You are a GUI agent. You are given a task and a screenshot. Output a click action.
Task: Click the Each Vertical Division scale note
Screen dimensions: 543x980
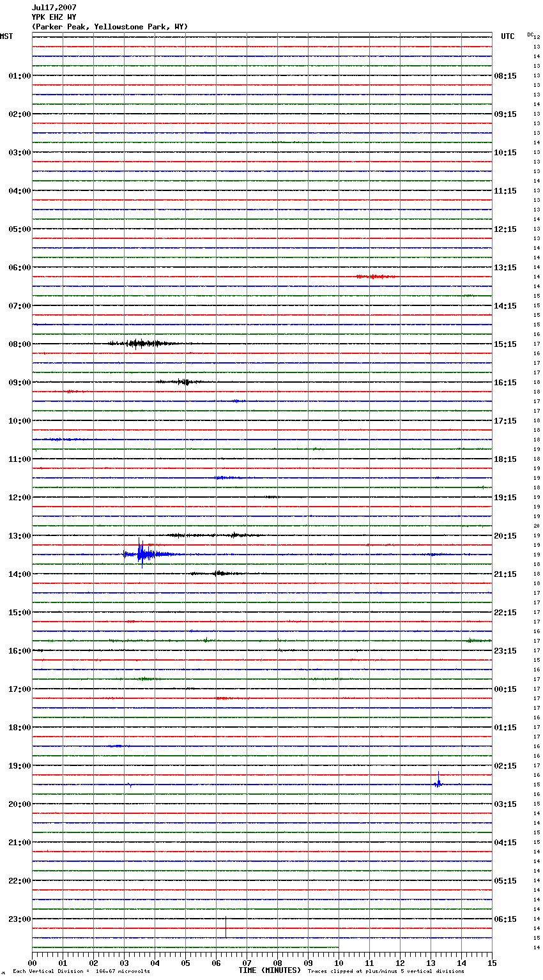81,971
